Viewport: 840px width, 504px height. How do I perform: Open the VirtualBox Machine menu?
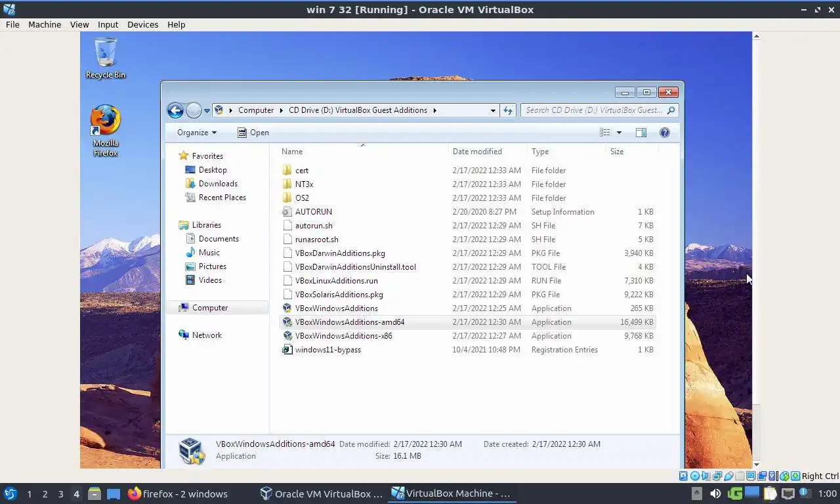coord(45,24)
